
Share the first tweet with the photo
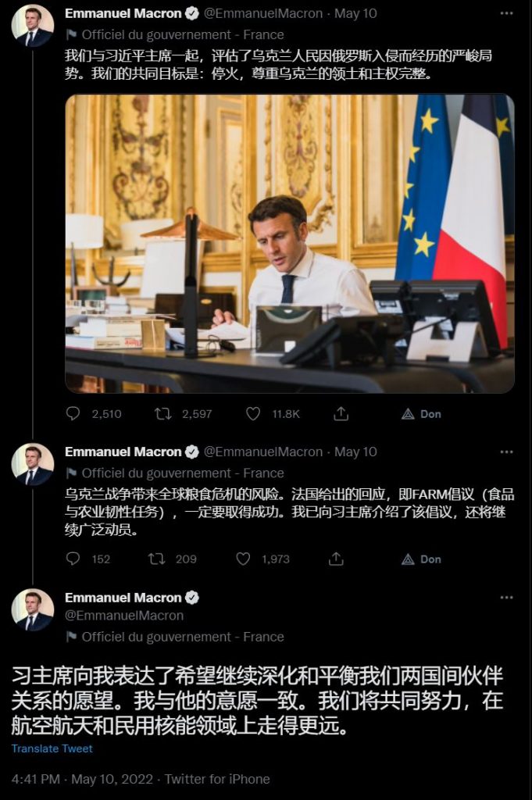[x=341, y=414]
